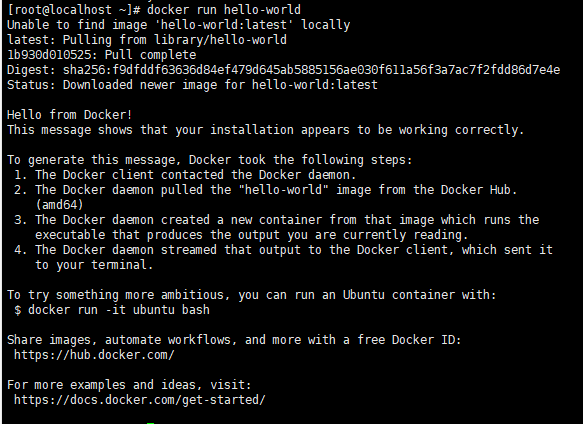This screenshot has width=583, height=424.
Task: Click the 'library/hello-world' repository text
Action: 220,40
